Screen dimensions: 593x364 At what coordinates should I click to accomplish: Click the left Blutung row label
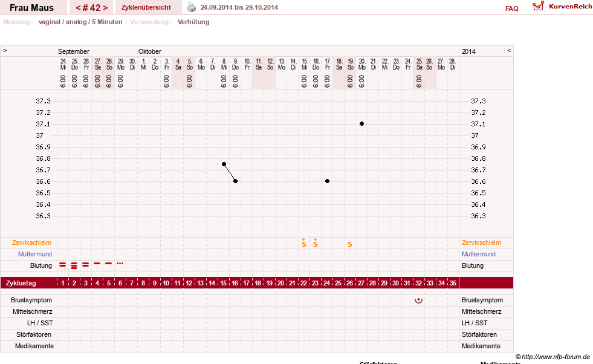[41, 265]
